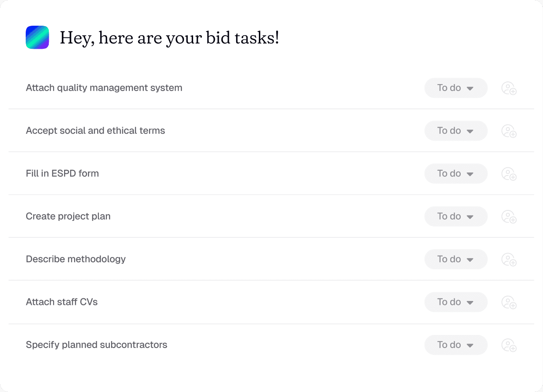543x392 pixels.
Task: Open the Describe methodology task row
Action: (x=76, y=259)
